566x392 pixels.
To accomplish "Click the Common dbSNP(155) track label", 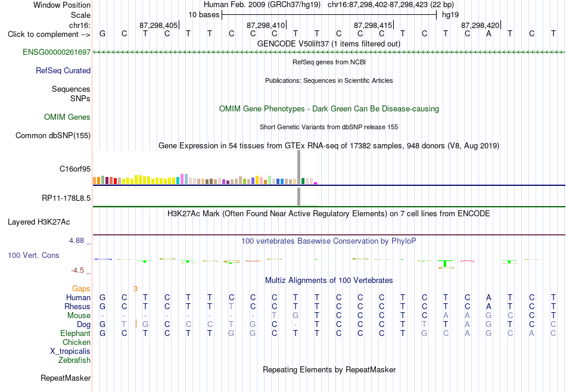I will pos(53,136).
